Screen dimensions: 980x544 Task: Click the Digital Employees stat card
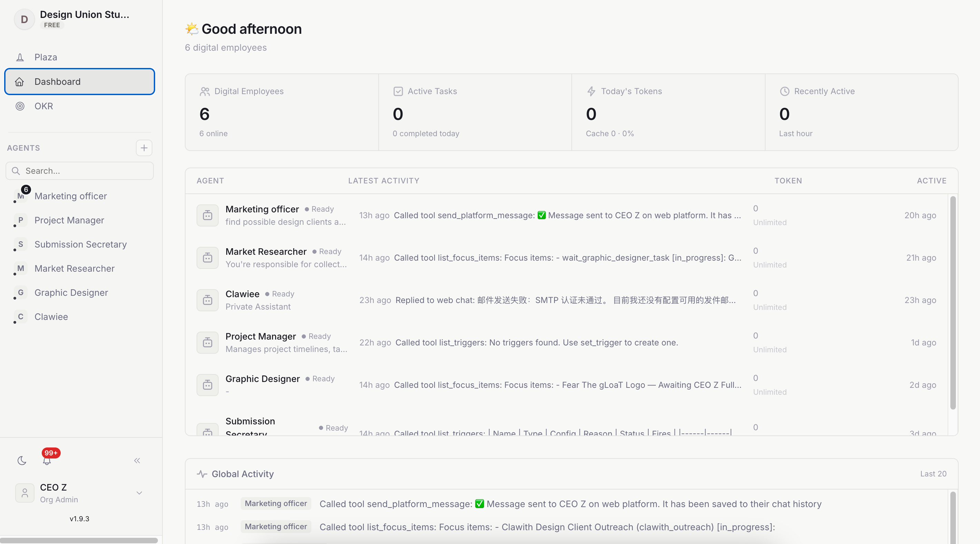tap(282, 112)
